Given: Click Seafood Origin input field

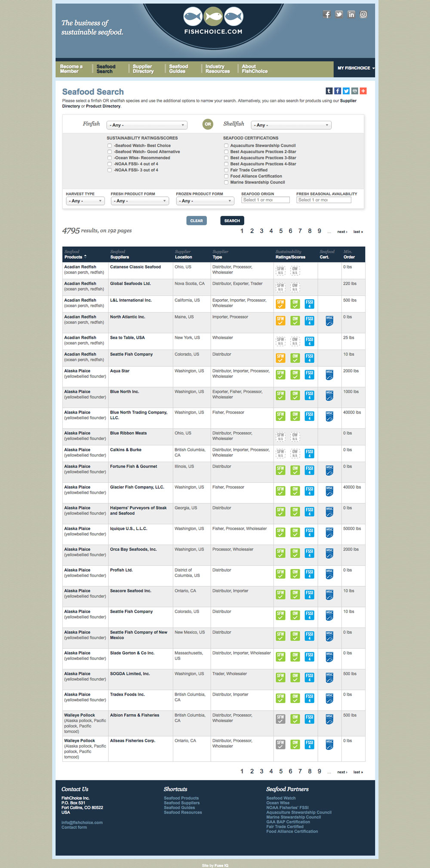Looking at the screenshot, I should click(265, 200).
